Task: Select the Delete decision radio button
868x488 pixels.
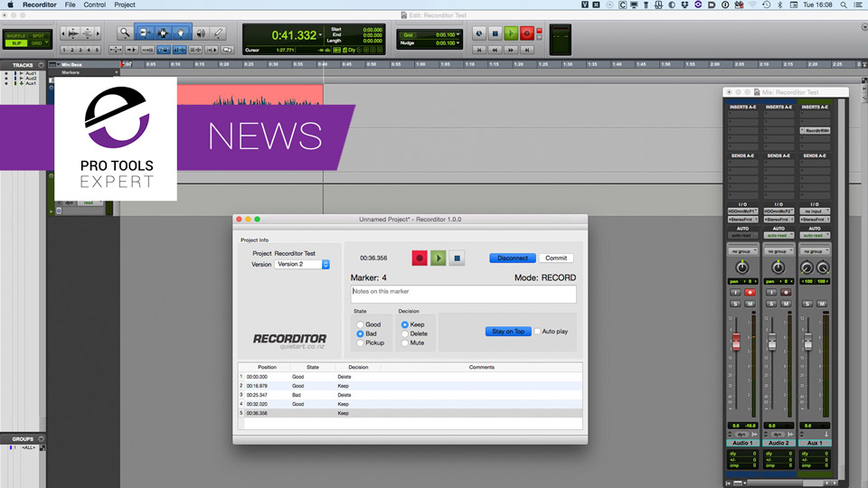Action: click(405, 333)
